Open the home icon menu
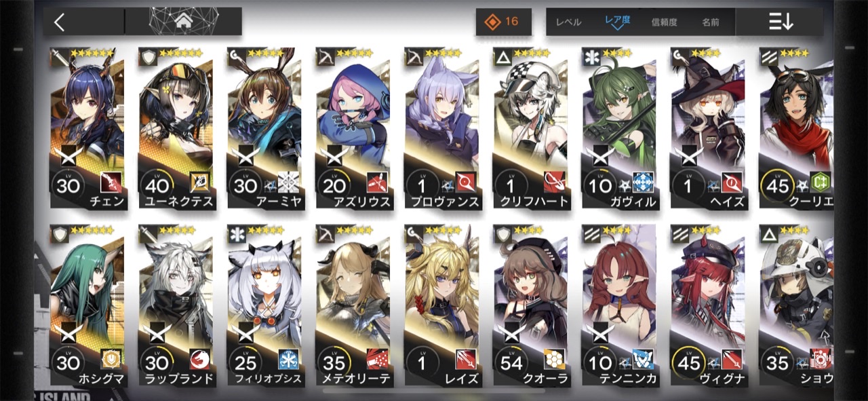Image resolution: width=868 pixels, height=401 pixels. [183, 21]
